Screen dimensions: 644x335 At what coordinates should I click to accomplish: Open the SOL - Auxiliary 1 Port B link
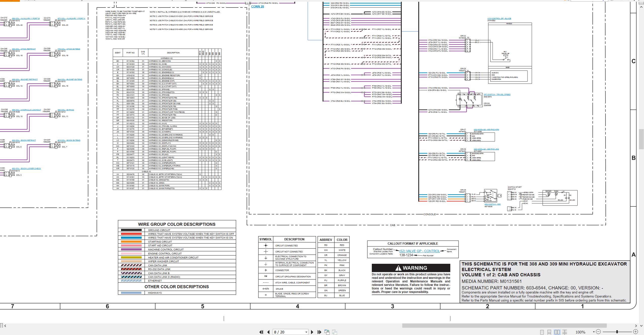tap(26, 18)
